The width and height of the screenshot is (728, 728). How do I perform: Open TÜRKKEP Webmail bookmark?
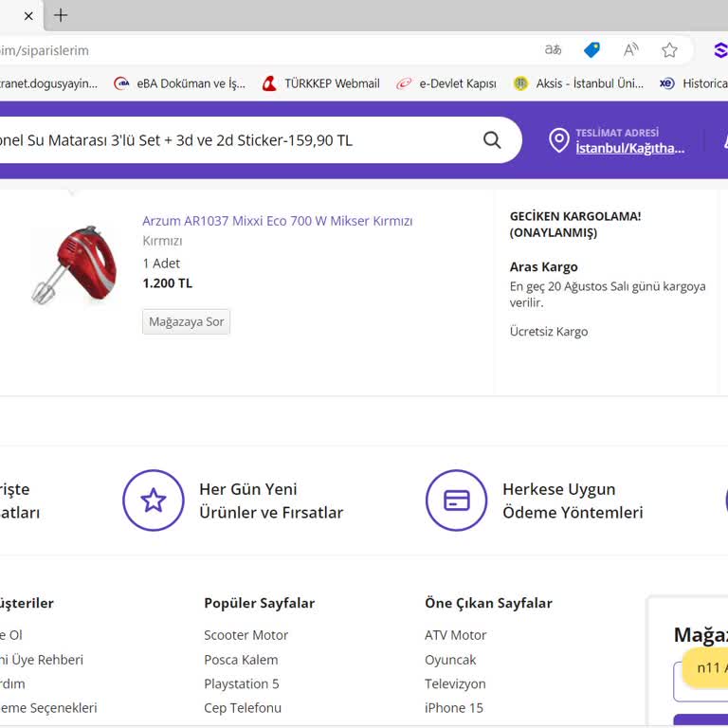(320, 83)
